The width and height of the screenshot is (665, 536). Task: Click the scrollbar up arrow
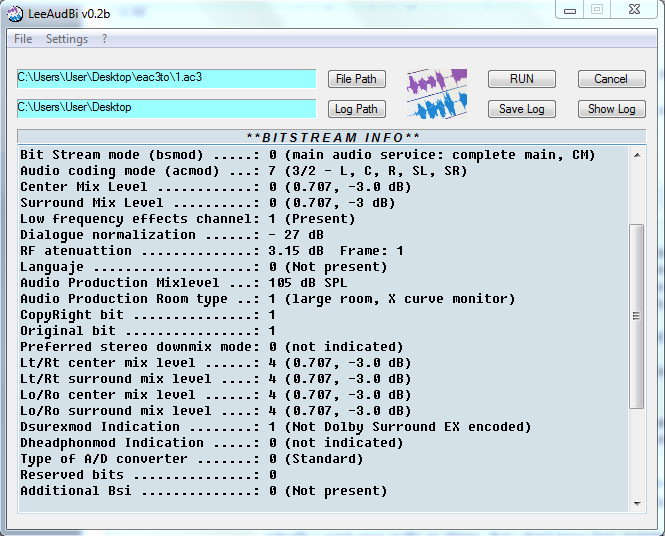(637, 155)
